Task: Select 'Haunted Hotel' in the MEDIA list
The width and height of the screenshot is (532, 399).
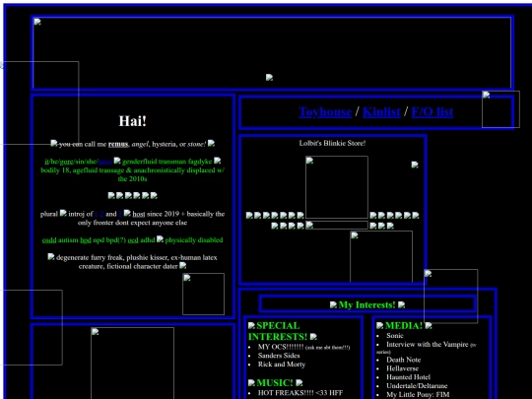Action: click(408, 377)
